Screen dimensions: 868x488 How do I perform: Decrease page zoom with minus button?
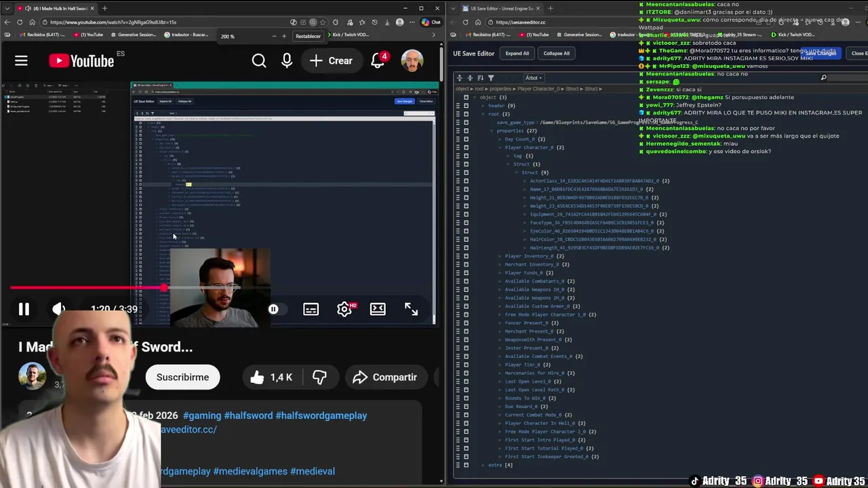click(x=274, y=36)
